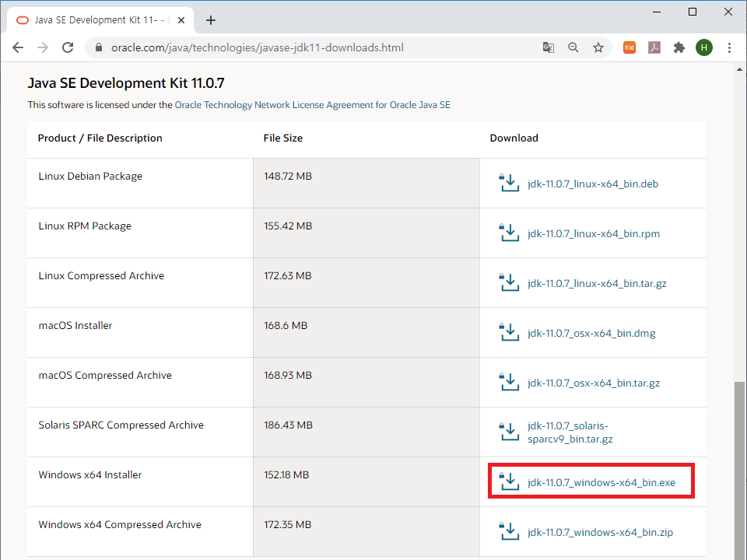The image size is (747, 560).
Task: Click the Product / File Description header
Action: point(100,138)
